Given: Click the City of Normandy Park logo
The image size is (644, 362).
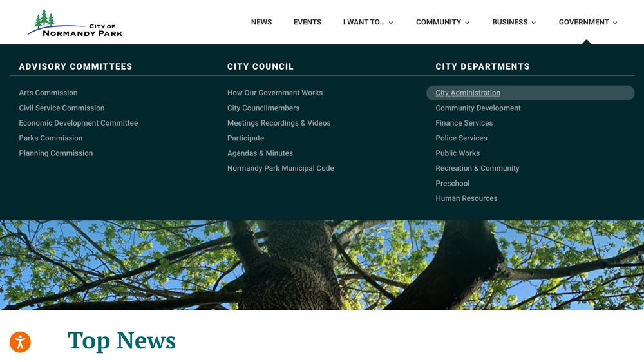Looking at the screenshot, I should pyautogui.click(x=74, y=23).
